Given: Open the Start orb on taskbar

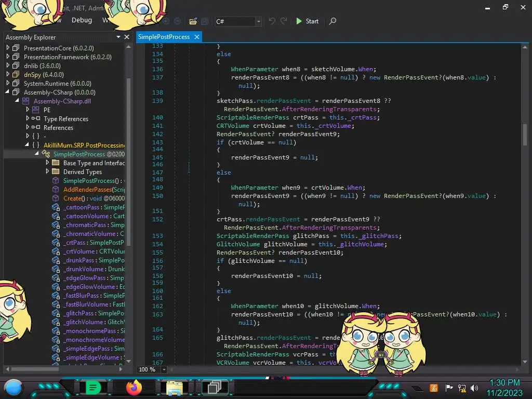Looking at the screenshot, I should pyautogui.click(x=14, y=388).
